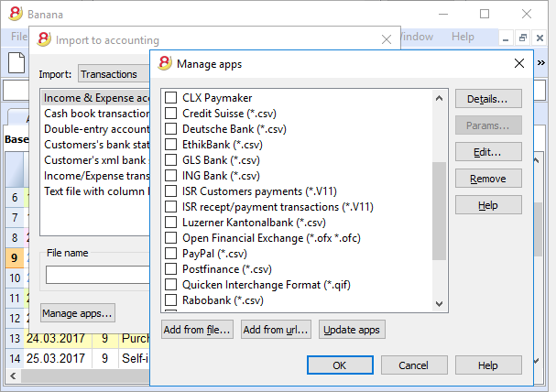Check Open Financial Exchange (*.ofx *.ofc)
This screenshot has height=392, width=556.
point(171,238)
